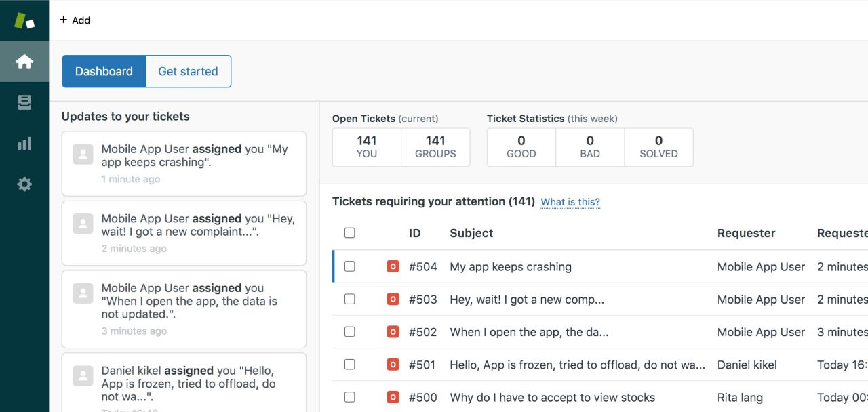Check the box for ticket #504

pyautogui.click(x=350, y=266)
